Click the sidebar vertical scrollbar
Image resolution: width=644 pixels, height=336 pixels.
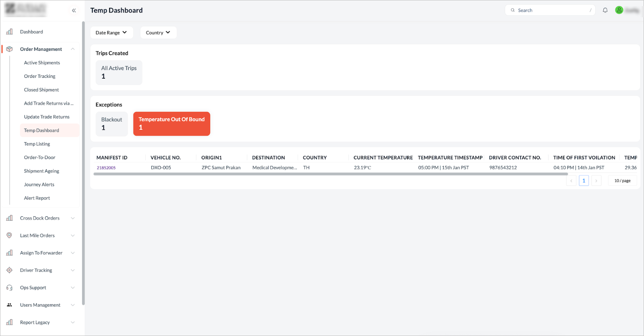click(83, 163)
